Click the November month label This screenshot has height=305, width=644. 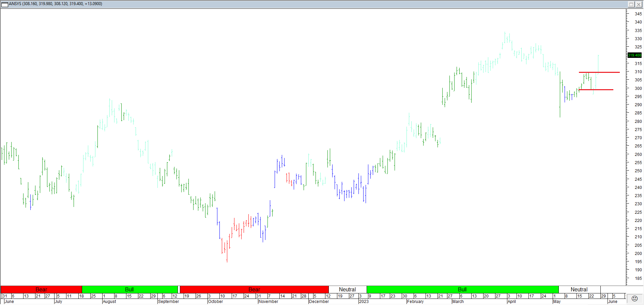[x=269, y=302]
